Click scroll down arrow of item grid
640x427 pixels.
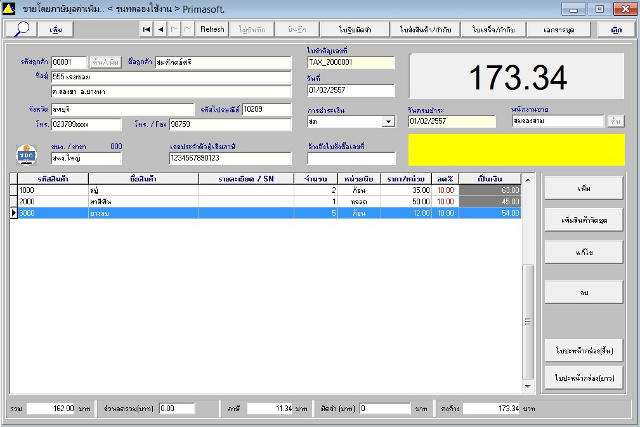pos(528,386)
